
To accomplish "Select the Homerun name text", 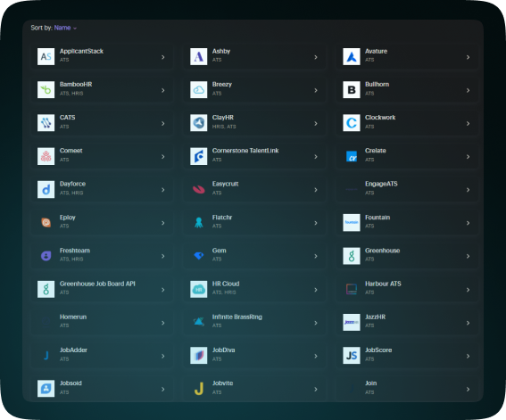I will click(73, 317).
